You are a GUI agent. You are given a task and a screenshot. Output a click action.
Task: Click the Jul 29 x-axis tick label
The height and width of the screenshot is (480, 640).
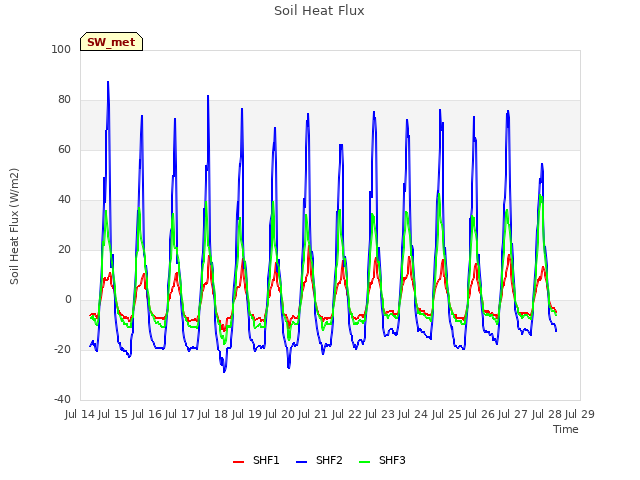click(x=580, y=414)
